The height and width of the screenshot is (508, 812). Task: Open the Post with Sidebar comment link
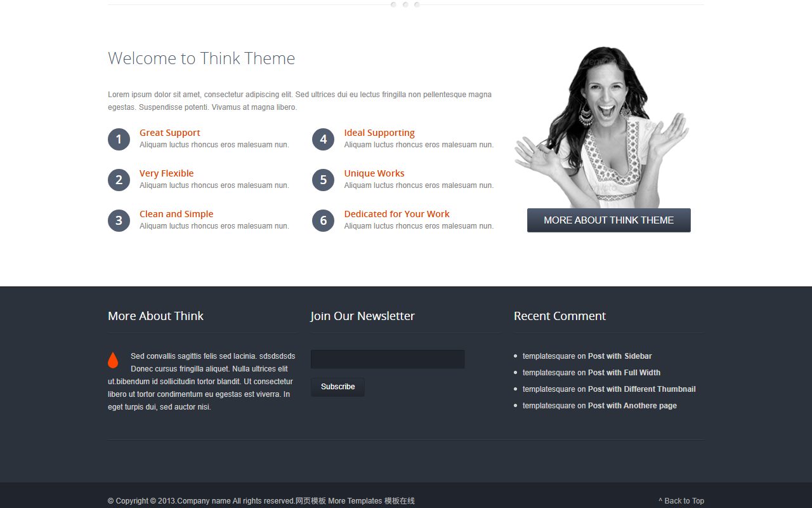point(620,356)
